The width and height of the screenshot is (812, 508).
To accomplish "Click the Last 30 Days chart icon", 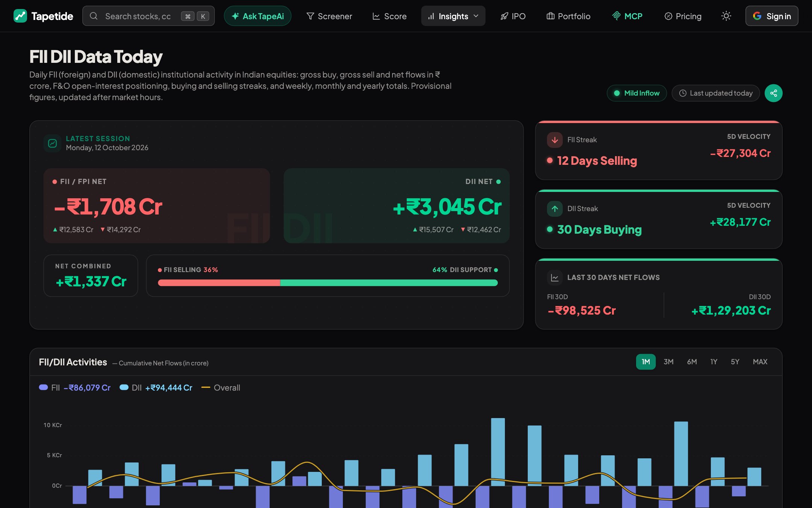I will (x=554, y=277).
